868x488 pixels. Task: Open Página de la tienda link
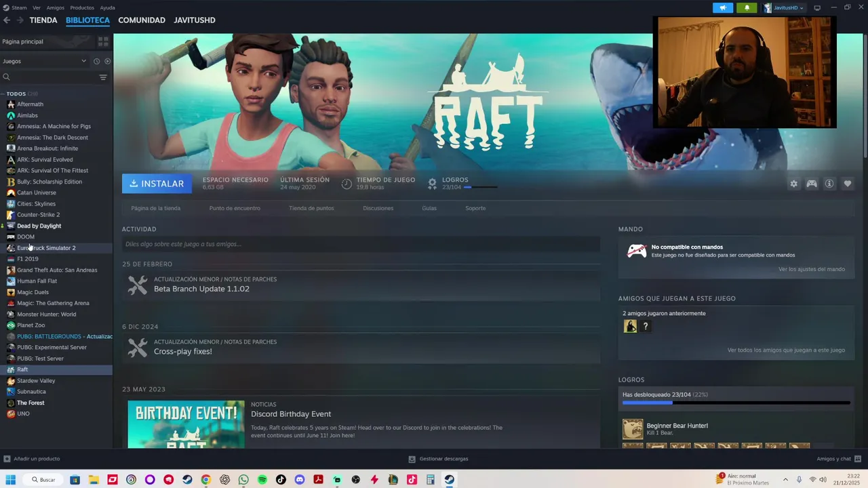point(156,208)
